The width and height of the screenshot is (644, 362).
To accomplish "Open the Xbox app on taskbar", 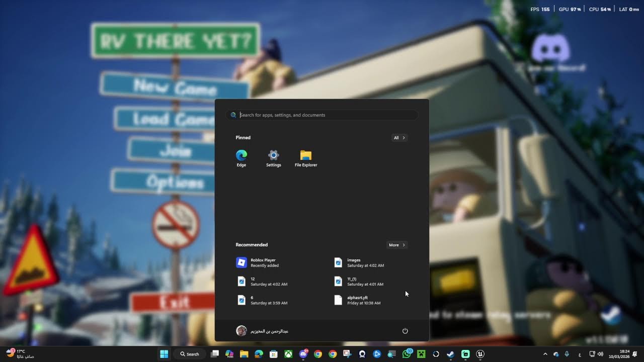I will [x=288, y=354].
